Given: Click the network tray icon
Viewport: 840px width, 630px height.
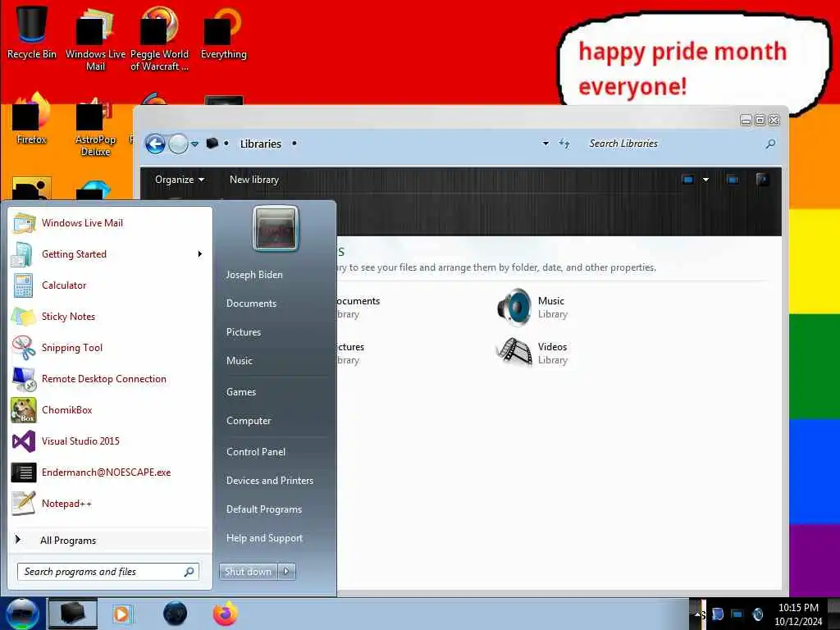Looking at the screenshot, I should (737, 614).
